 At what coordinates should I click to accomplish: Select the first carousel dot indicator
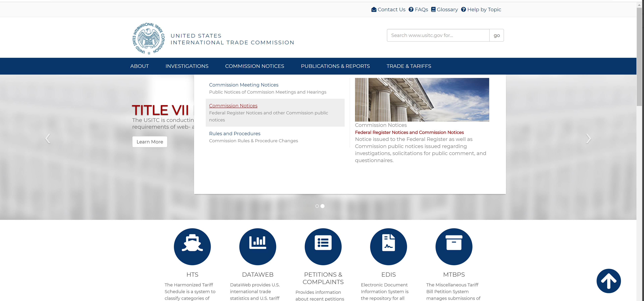point(317,206)
